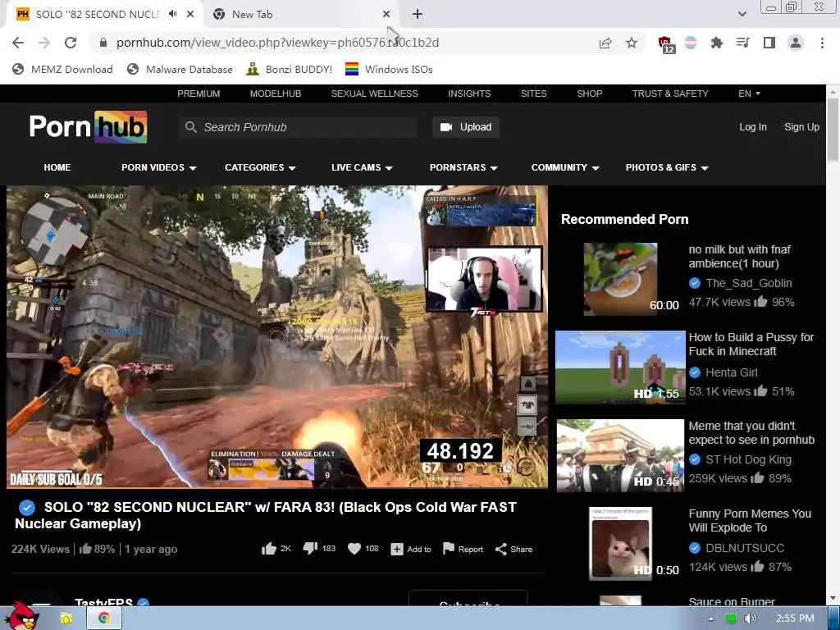
Task: Favorite the video with the heart icon
Action: tap(354, 549)
